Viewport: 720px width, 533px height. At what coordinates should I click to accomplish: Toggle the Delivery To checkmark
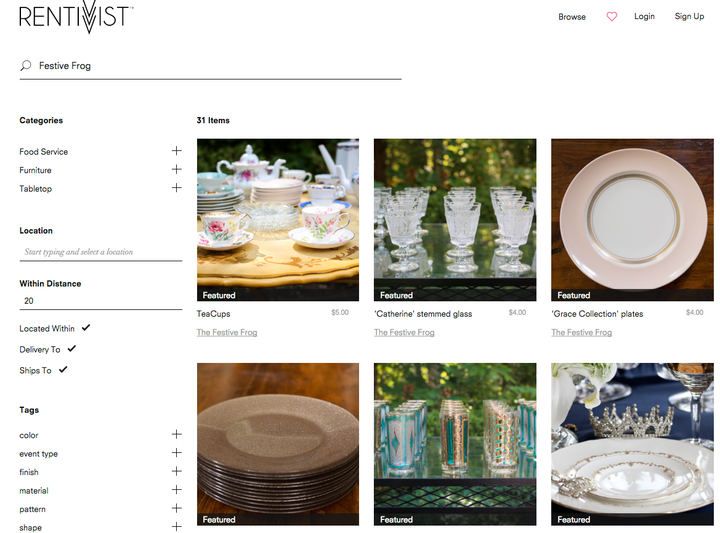[x=72, y=349]
